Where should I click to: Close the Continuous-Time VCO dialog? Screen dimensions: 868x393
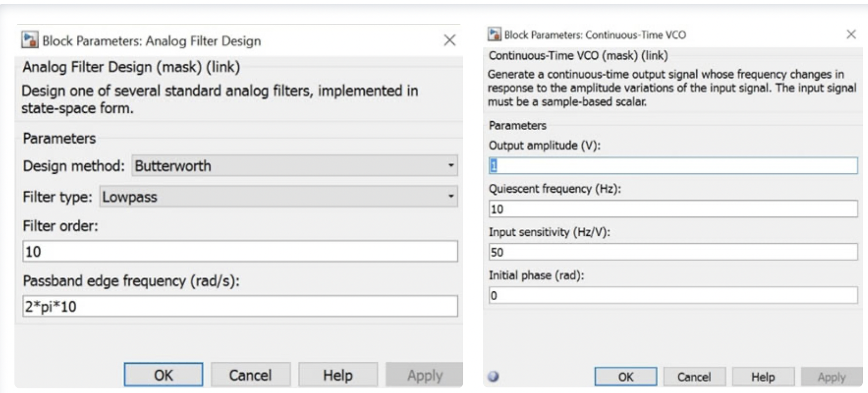[x=851, y=34]
